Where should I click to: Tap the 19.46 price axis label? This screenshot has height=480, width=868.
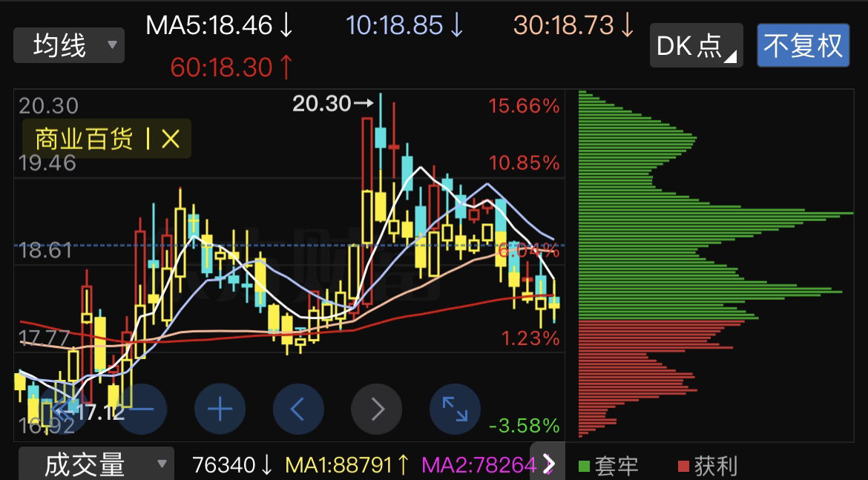click(x=47, y=163)
